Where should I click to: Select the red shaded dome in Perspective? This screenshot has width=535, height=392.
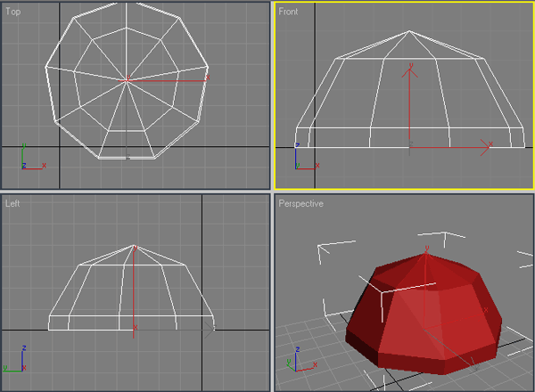(423, 314)
